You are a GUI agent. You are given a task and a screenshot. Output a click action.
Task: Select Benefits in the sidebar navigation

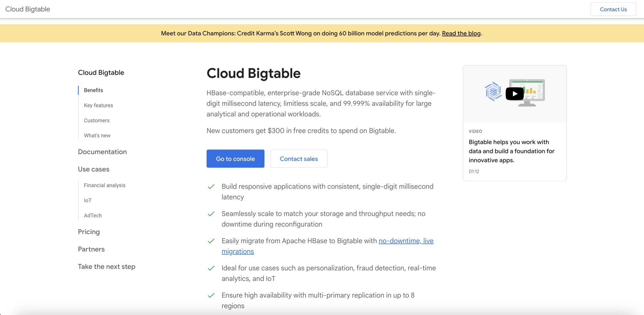tap(93, 90)
